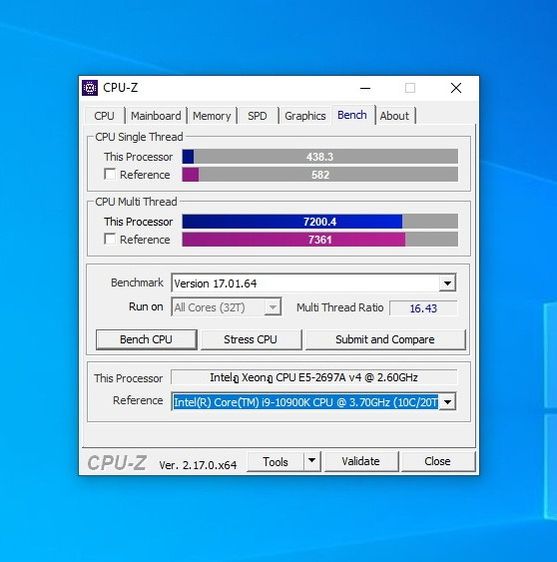Open the Graphics tab

[305, 116]
